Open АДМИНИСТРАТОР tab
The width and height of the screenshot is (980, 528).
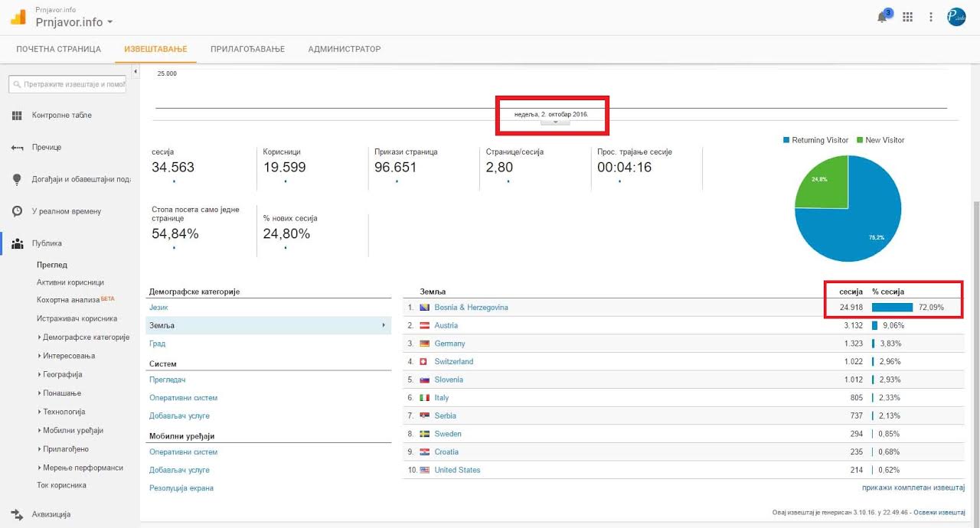click(x=345, y=49)
